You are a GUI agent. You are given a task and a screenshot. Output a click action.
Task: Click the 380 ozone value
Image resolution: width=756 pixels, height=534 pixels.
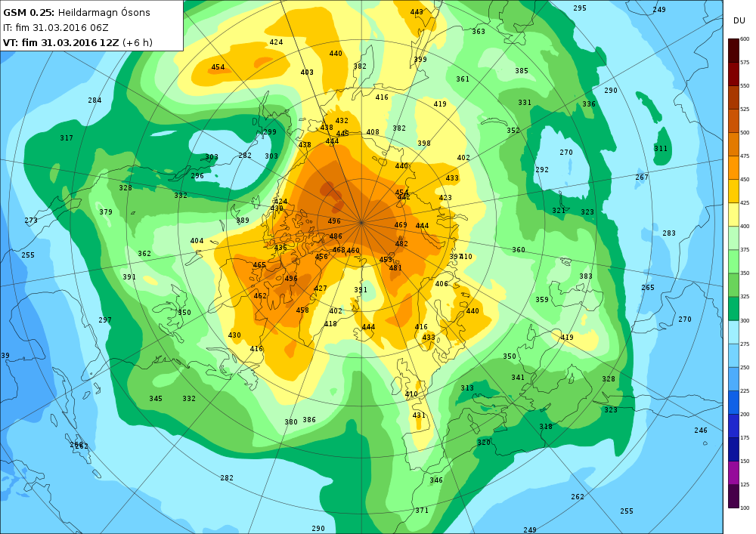pos(291,421)
